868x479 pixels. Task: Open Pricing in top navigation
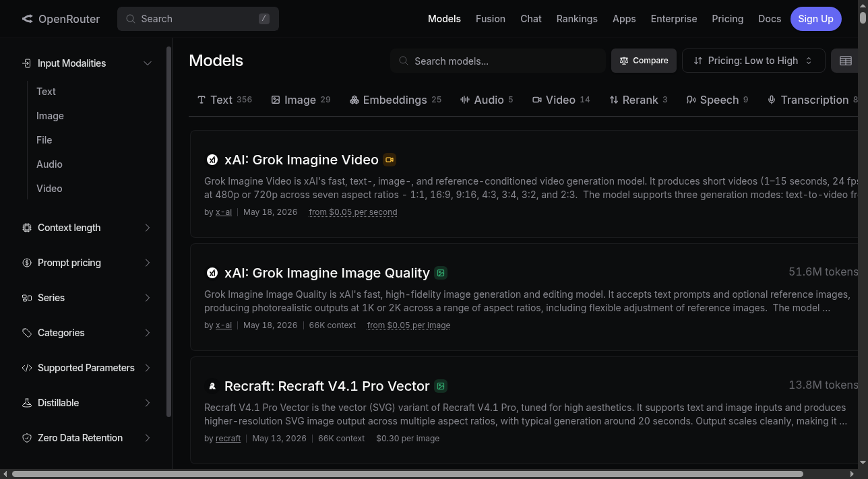pos(728,19)
